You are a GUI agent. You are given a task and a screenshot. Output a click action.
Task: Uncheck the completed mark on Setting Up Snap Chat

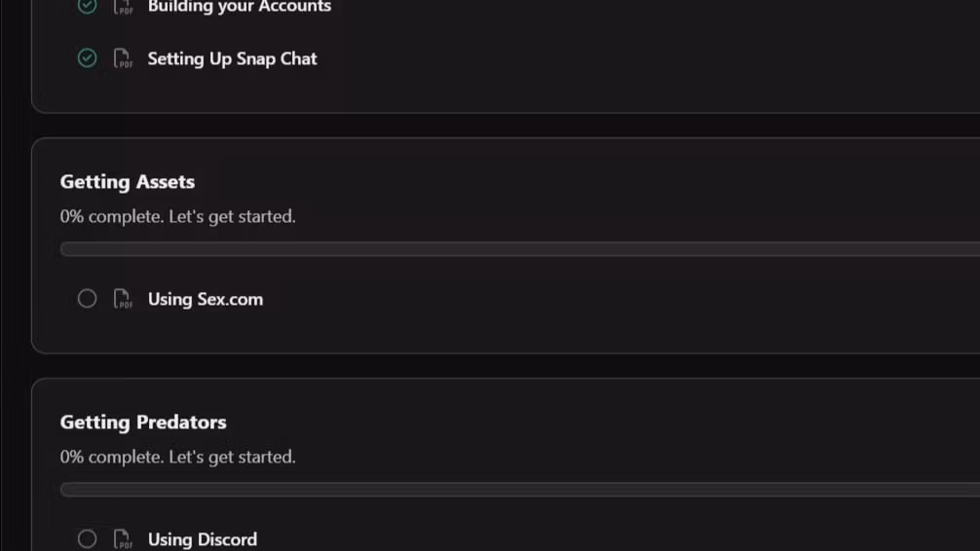point(87,58)
